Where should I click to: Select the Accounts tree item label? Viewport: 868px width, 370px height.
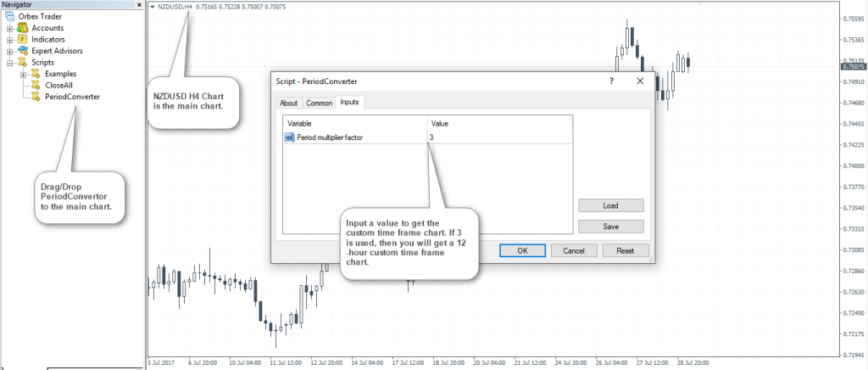tap(47, 28)
